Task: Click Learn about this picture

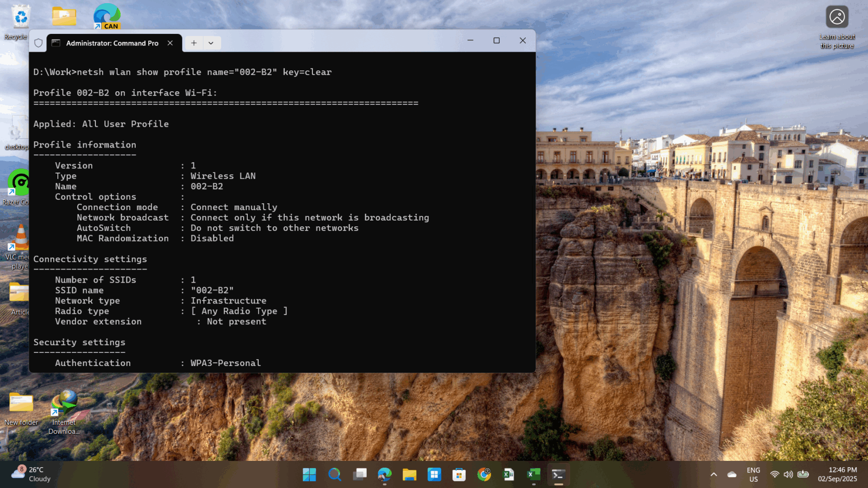Action: click(837, 17)
